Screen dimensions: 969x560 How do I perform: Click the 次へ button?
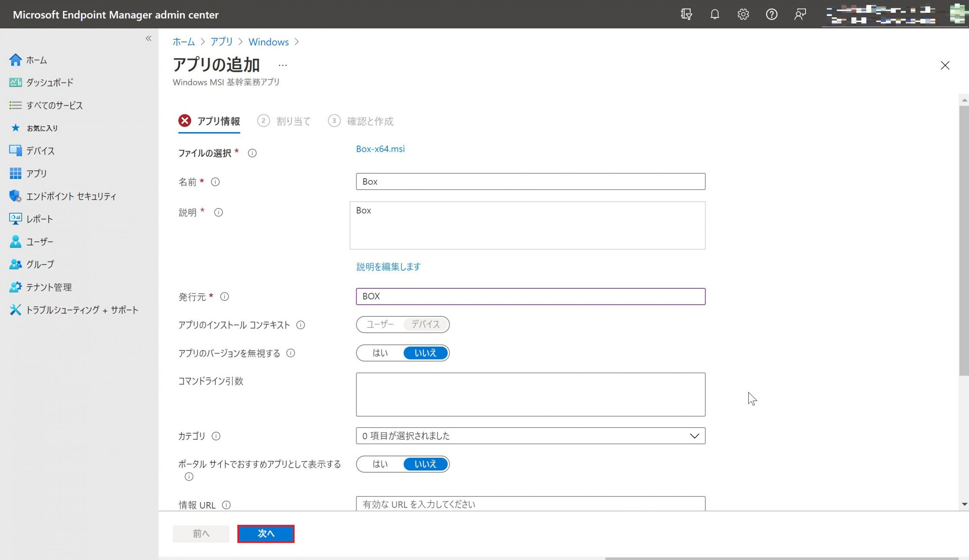[x=266, y=534]
